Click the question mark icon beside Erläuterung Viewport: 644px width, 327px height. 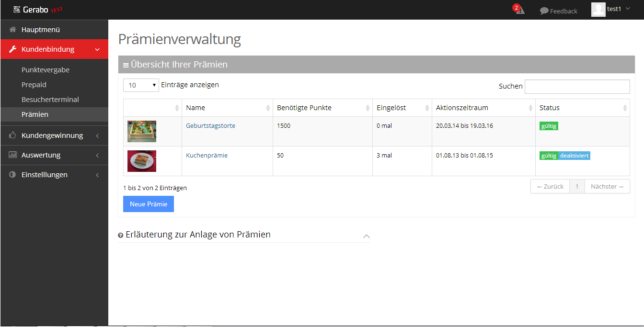[121, 236]
